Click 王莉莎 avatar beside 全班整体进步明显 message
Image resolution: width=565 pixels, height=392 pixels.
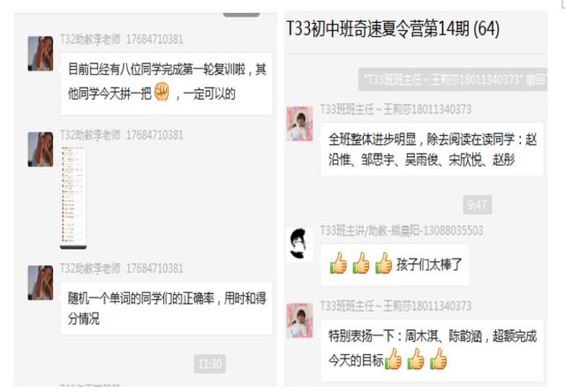click(300, 124)
